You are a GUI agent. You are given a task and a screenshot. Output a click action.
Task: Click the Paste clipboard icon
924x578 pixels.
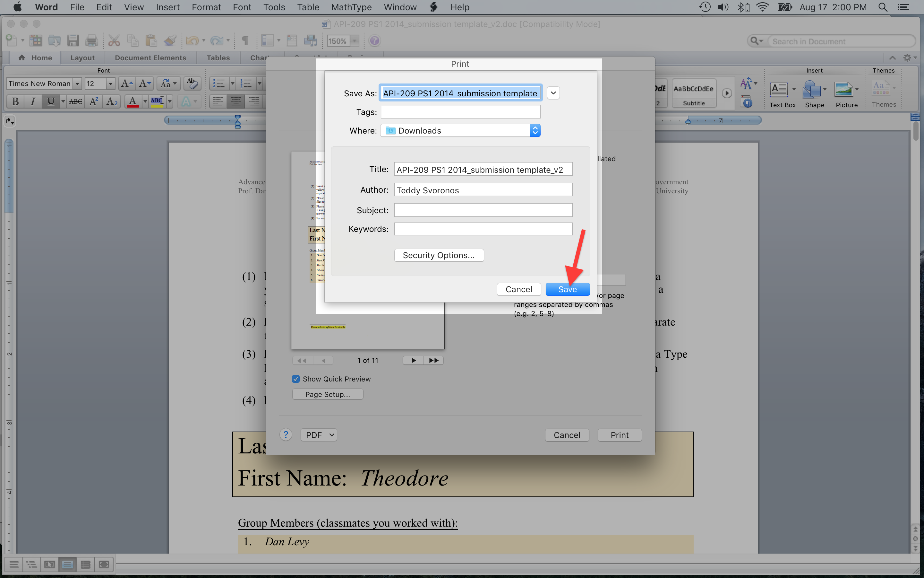click(x=151, y=40)
